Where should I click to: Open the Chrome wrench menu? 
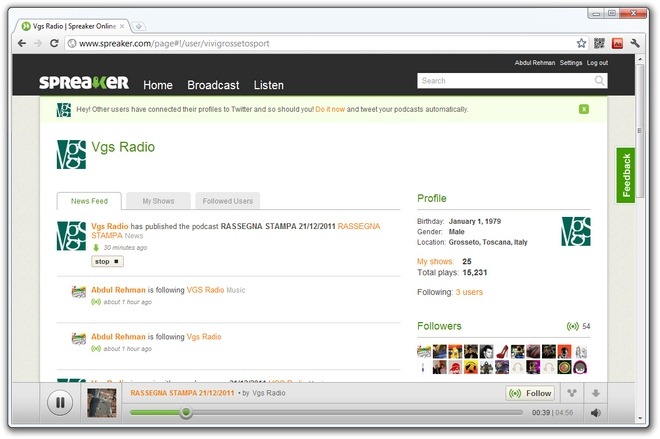point(635,43)
